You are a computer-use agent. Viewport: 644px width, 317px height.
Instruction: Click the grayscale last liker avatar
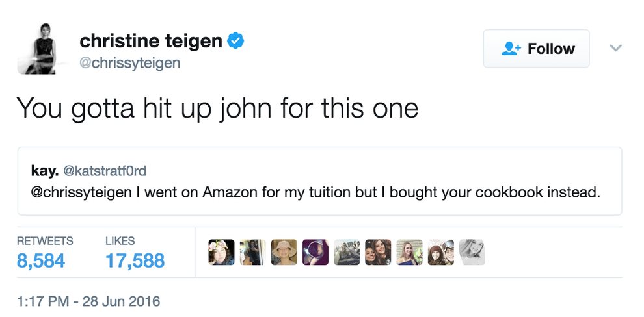point(472,253)
